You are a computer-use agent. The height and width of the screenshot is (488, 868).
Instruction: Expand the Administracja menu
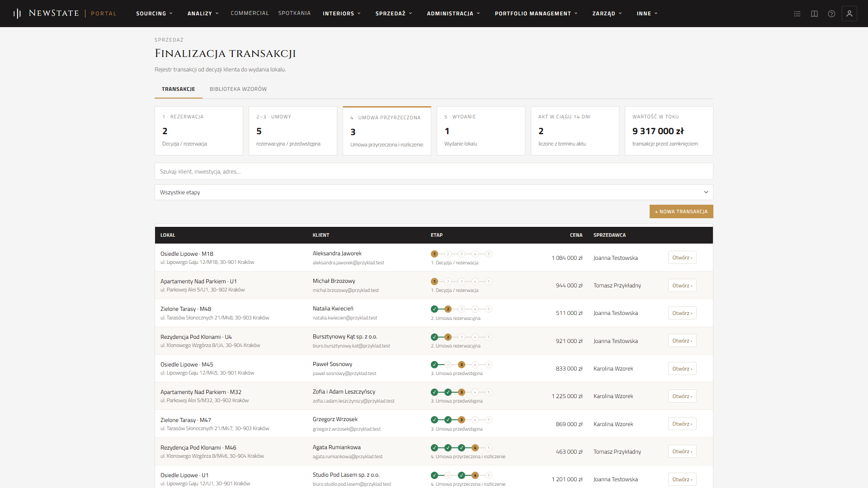[x=453, y=14]
